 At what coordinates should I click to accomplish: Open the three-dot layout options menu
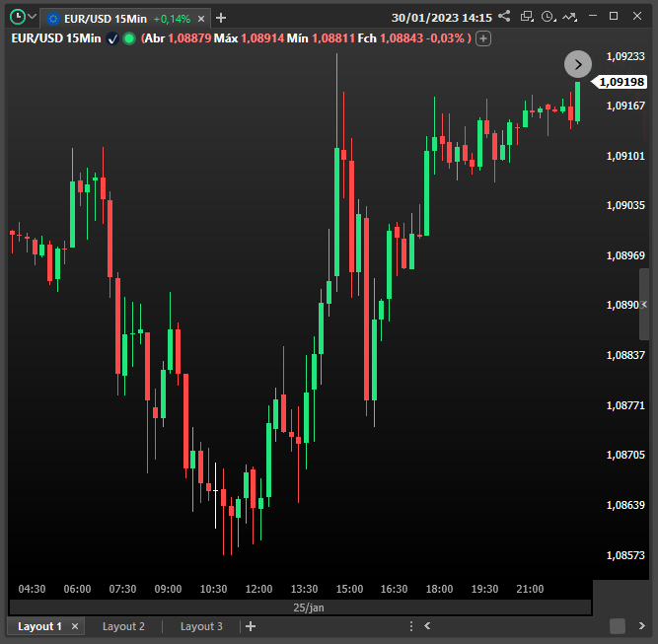tap(410, 626)
